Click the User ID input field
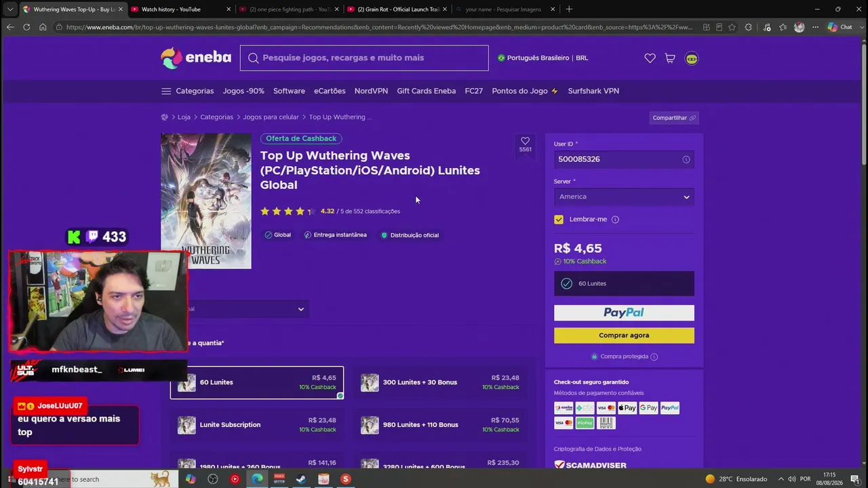Viewport: 868px width, 488px height. pos(624,159)
